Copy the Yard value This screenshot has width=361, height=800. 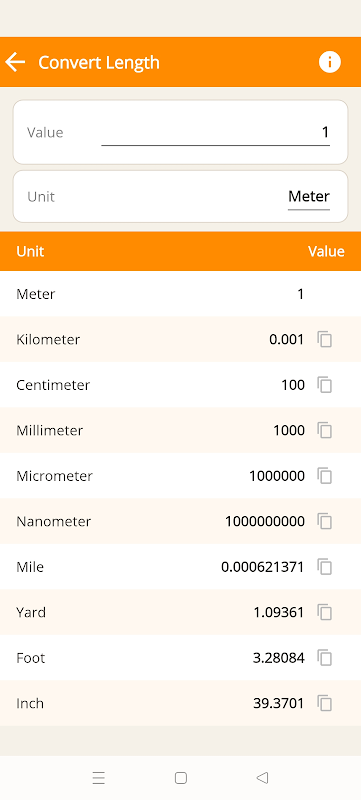[x=325, y=612]
